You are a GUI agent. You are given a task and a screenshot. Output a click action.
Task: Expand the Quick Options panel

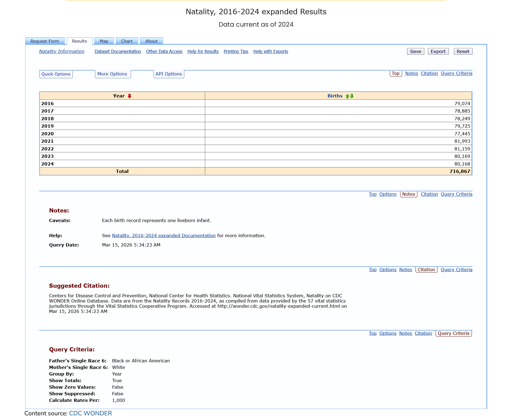click(x=56, y=74)
